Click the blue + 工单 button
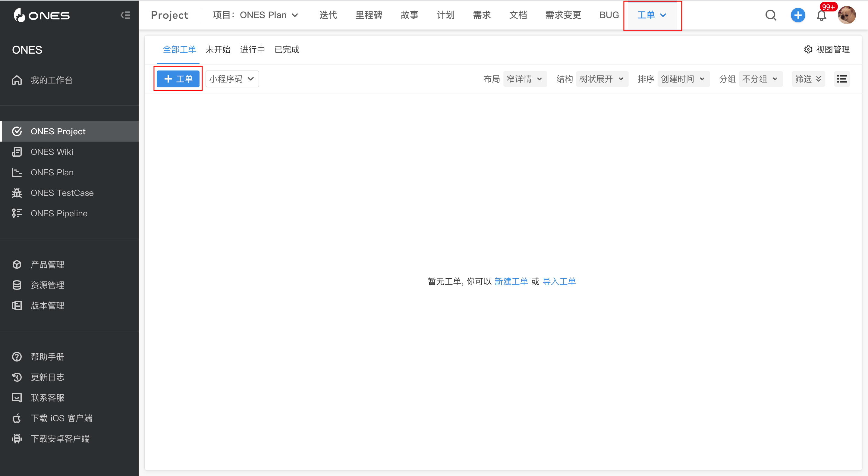The image size is (868, 476). pyautogui.click(x=178, y=79)
